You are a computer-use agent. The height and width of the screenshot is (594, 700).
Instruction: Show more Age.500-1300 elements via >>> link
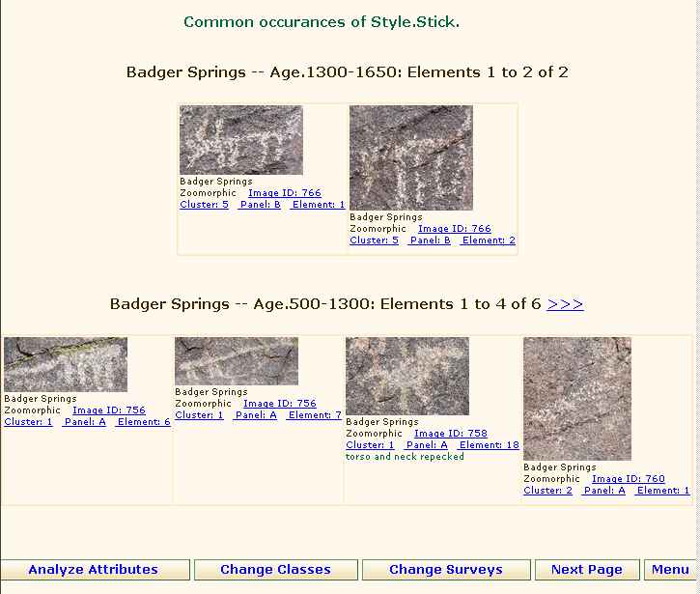565,304
